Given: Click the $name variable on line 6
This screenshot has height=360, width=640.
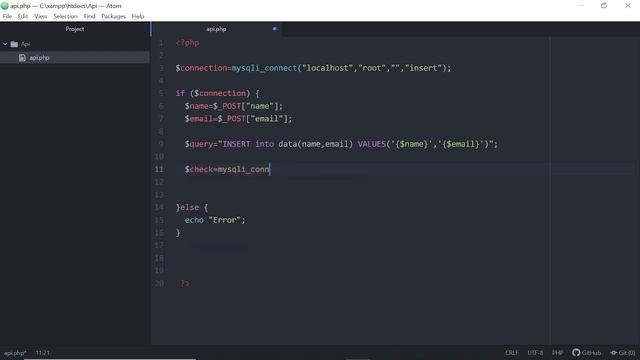Looking at the screenshot, I should [x=196, y=106].
